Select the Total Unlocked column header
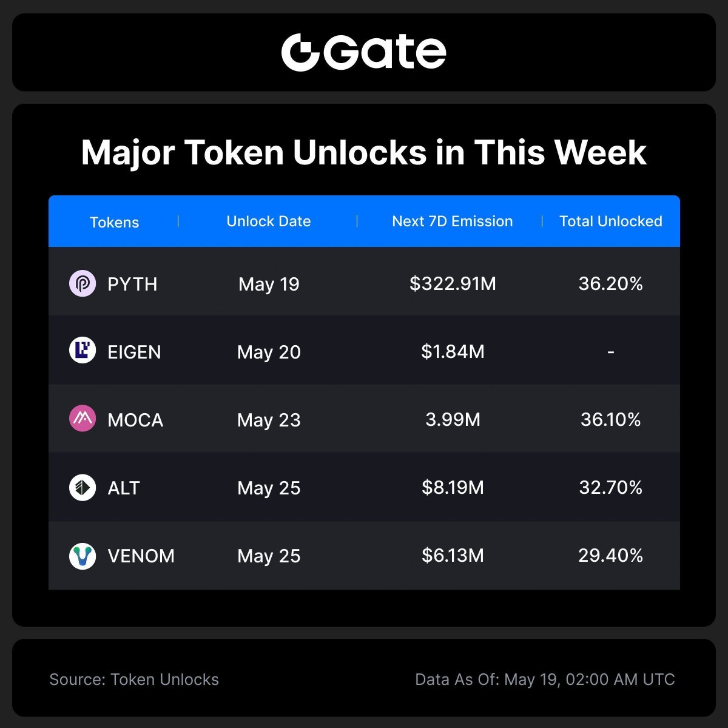 611,221
